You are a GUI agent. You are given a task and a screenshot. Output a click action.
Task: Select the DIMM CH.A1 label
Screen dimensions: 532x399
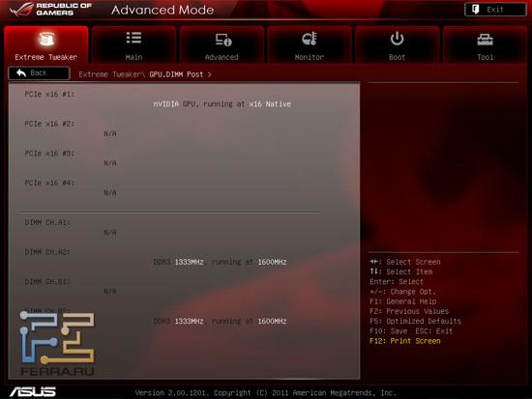tap(47, 222)
